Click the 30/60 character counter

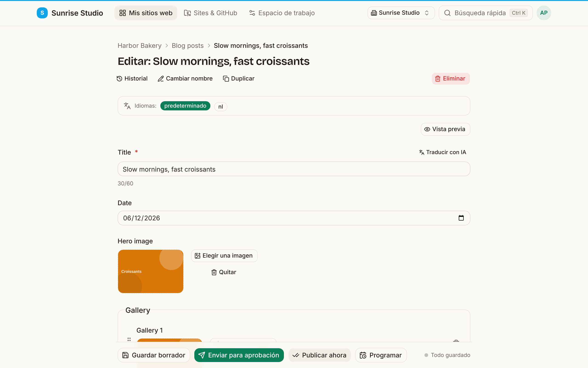pyautogui.click(x=125, y=184)
